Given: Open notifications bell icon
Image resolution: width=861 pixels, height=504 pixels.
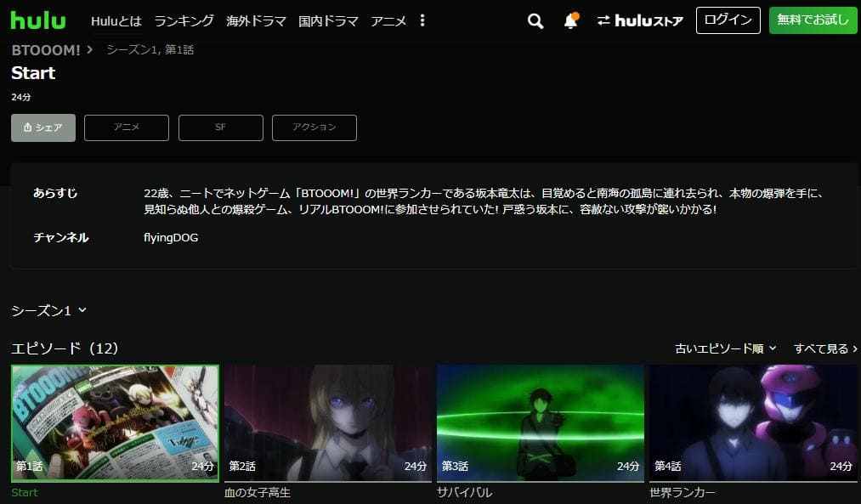Looking at the screenshot, I should click(571, 20).
